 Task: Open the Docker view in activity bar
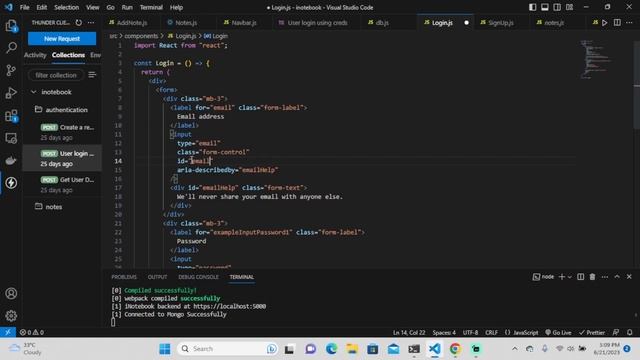pos(11,160)
